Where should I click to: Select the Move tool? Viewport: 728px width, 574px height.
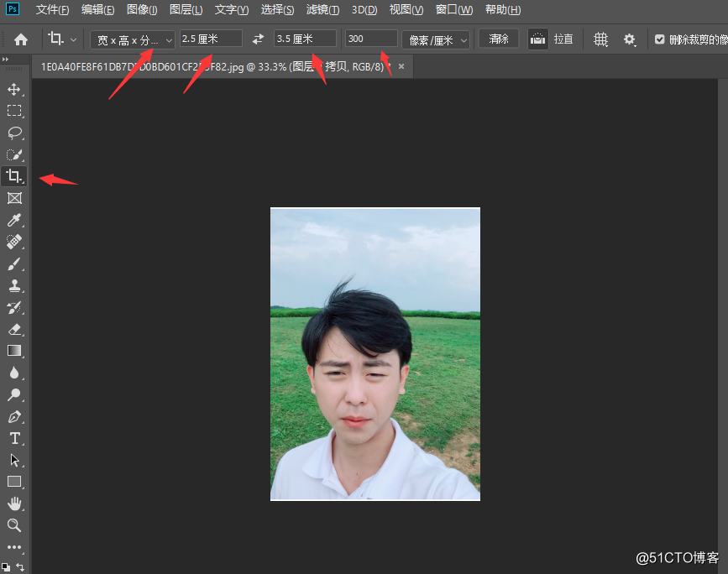14,89
